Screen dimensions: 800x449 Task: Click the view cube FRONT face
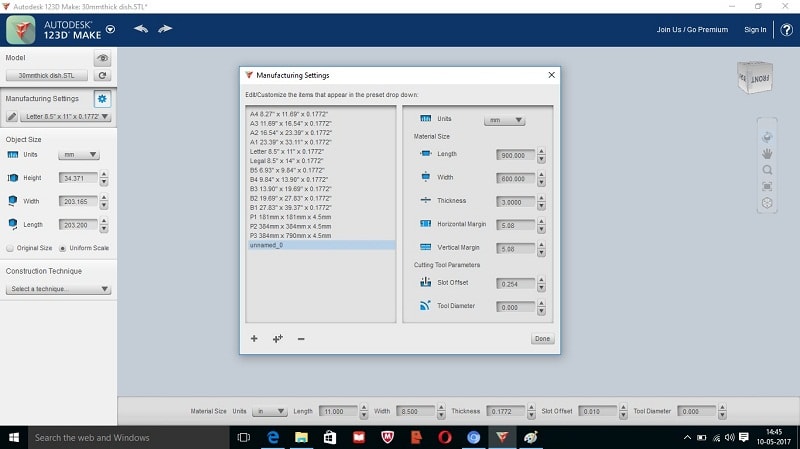[x=759, y=79]
